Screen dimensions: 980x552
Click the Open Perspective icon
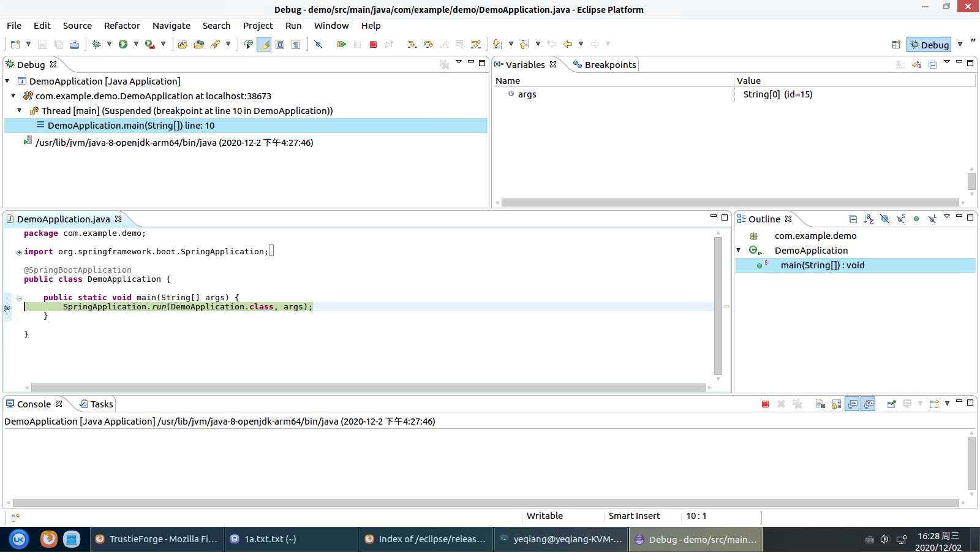pyautogui.click(x=896, y=44)
